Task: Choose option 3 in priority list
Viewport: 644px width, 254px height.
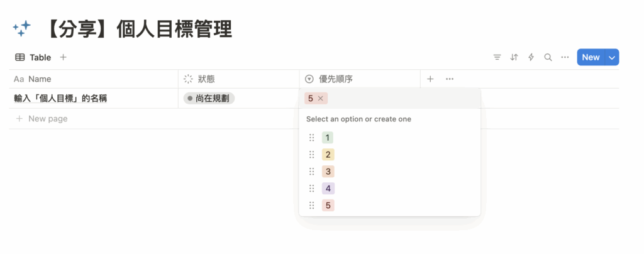Action: [328, 172]
